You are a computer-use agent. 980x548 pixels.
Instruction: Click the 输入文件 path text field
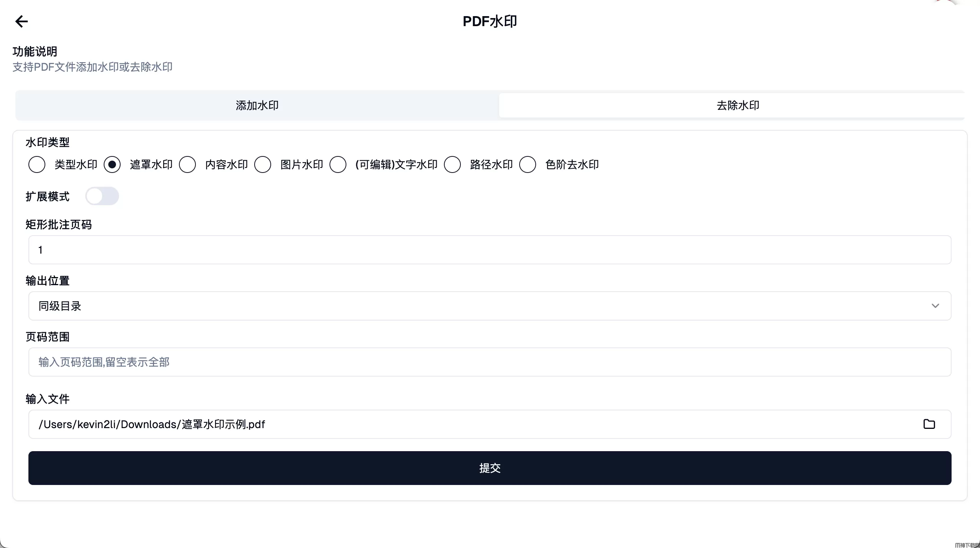point(461,424)
